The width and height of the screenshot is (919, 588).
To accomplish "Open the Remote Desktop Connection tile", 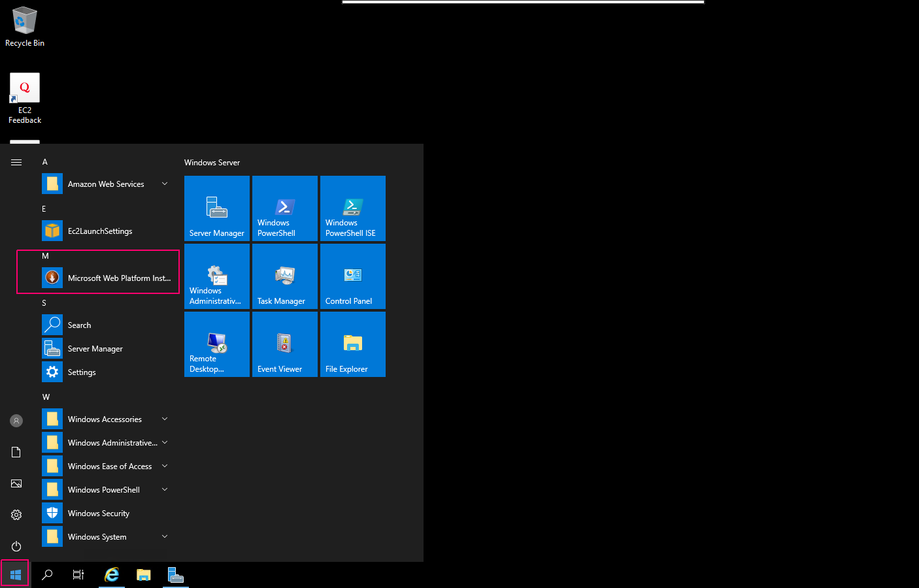I will 217,344.
